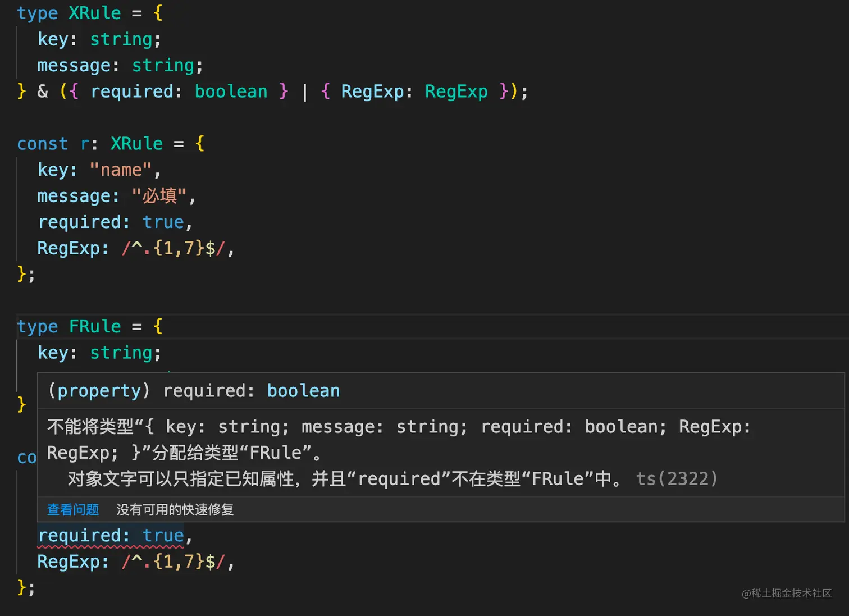Screen dimensions: 849x616
Task: Click the "required: true" line in const r
Action: 115,222
